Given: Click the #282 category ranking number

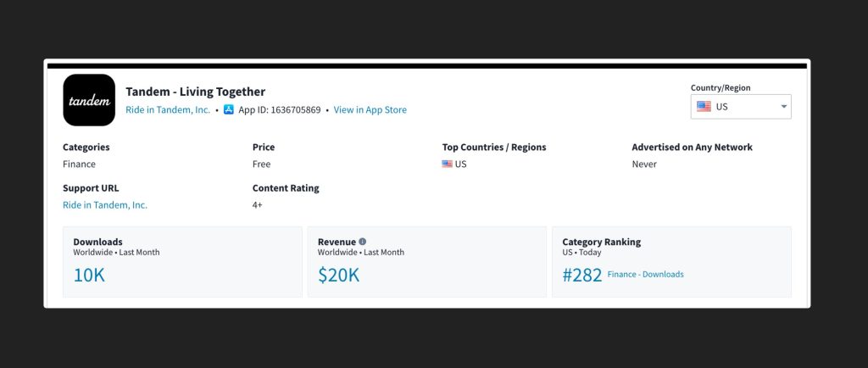Looking at the screenshot, I should (x=581, y=275).
